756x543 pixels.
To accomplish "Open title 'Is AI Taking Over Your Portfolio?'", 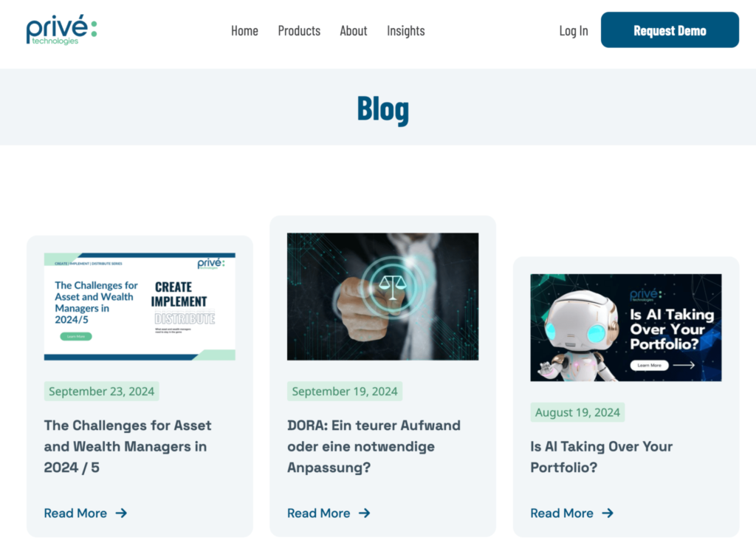I will click(x=601, y=457).
